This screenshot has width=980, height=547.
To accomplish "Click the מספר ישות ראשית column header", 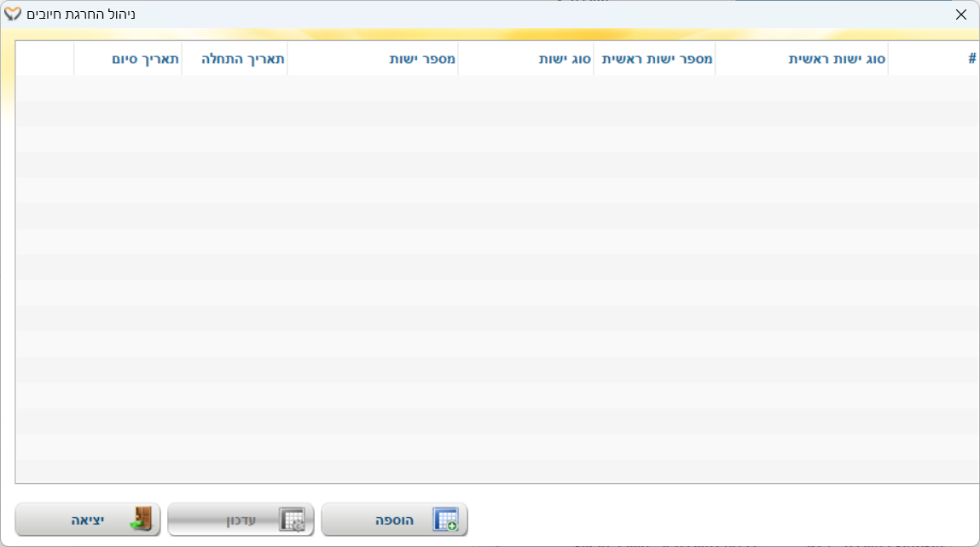I will 657,59.
